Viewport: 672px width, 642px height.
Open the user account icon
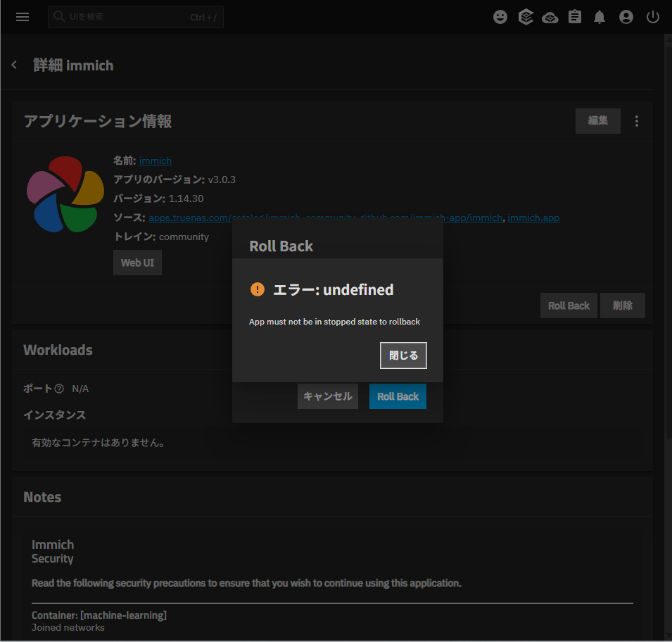pyautogui.click(x=626, y=17)
